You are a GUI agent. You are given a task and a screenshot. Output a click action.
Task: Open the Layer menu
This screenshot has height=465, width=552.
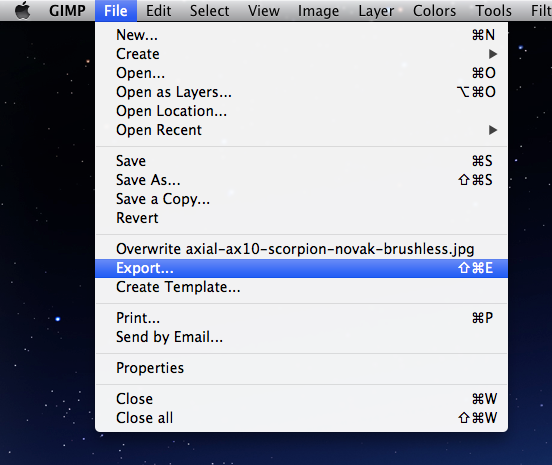[376, 11]
